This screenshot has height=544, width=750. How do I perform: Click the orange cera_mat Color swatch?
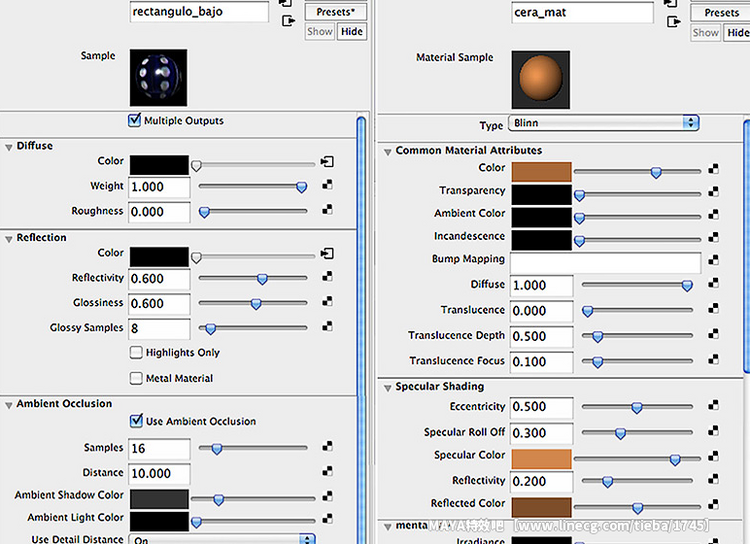click(x=541, y=172)
